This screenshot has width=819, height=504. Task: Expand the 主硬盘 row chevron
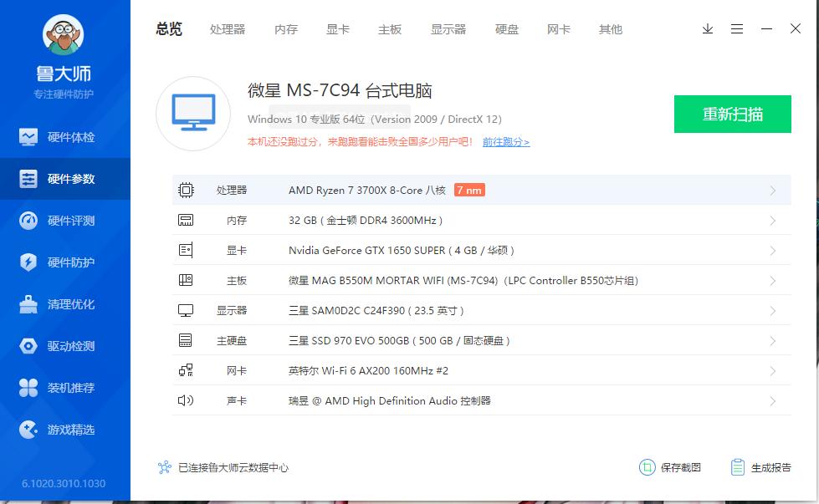point(772,341)
